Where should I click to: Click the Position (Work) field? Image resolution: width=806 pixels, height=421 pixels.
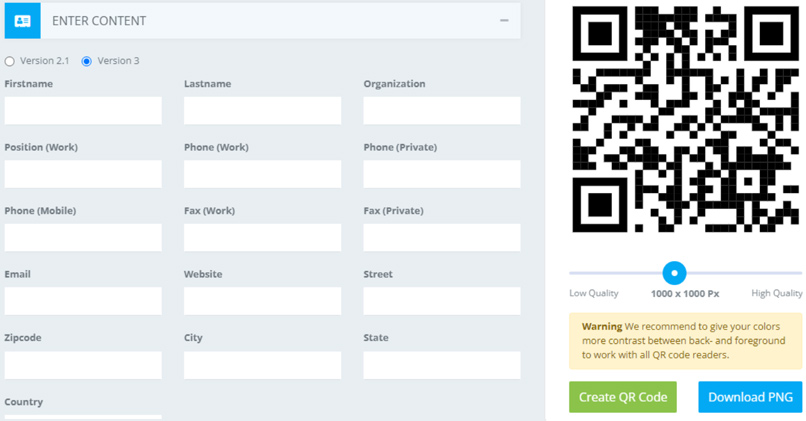click(x=83, y=174)
